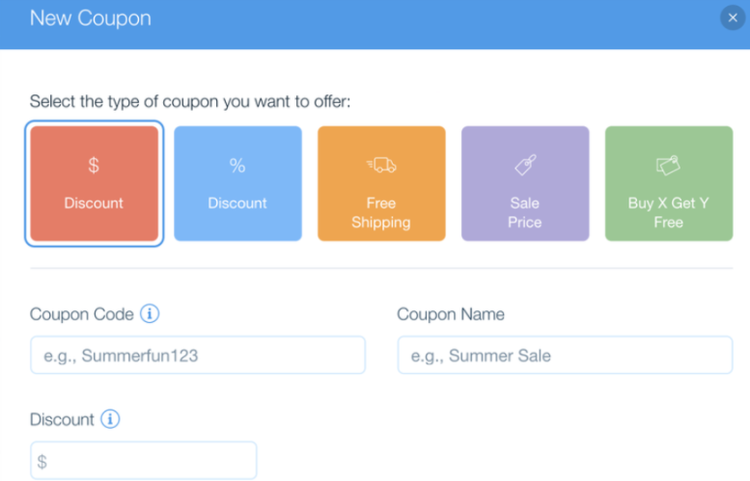
Task: Close the New Coupon dialog
Action: point(732,18)
